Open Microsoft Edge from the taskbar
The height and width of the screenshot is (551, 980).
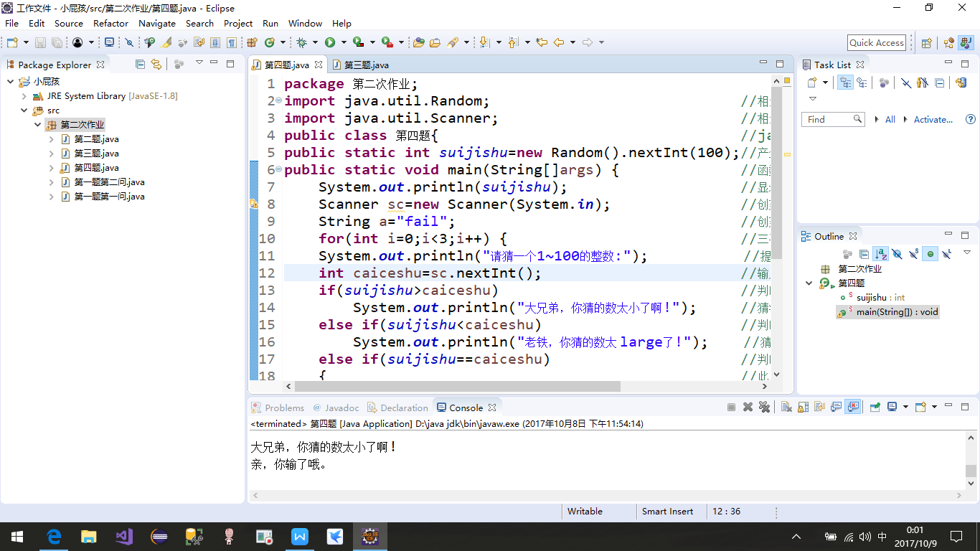[x=54, y=536]
